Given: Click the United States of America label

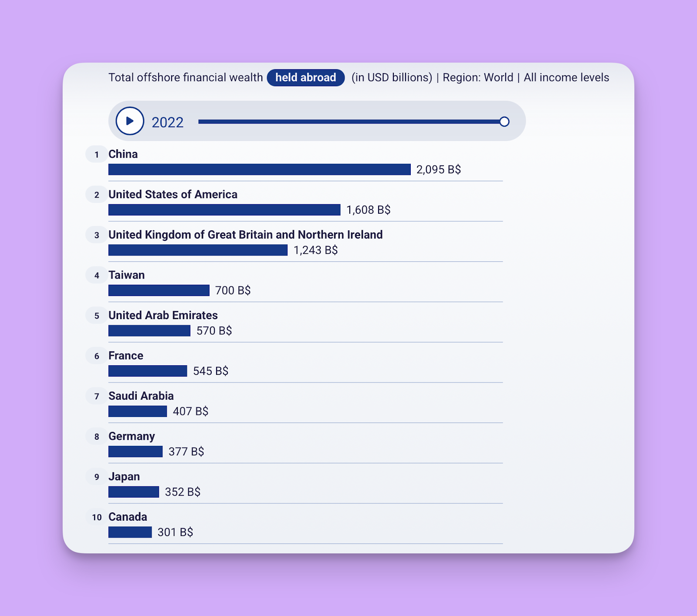Looking at the screenshot, I should pyautogui.click(x=173, y=195).
